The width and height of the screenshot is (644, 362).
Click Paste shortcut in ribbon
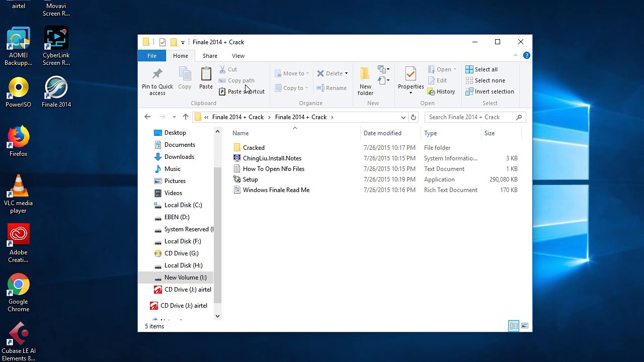(x=242, y=92)
